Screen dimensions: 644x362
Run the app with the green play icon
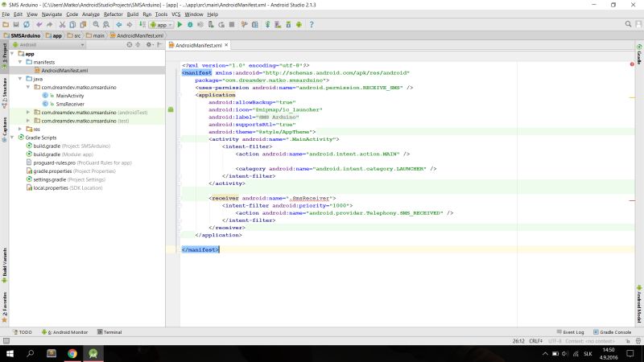(x=180, y=25)
